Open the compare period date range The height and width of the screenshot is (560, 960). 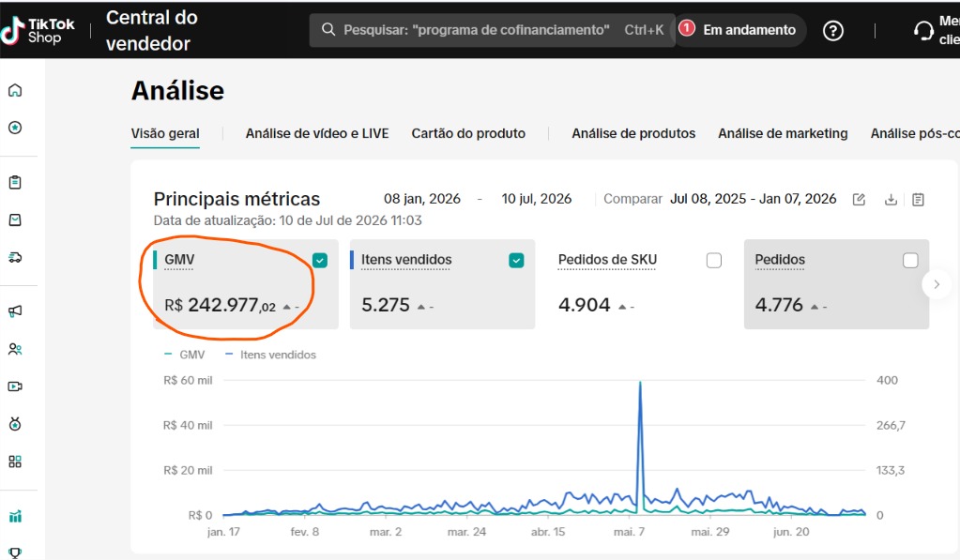click(x=753, y=199)
